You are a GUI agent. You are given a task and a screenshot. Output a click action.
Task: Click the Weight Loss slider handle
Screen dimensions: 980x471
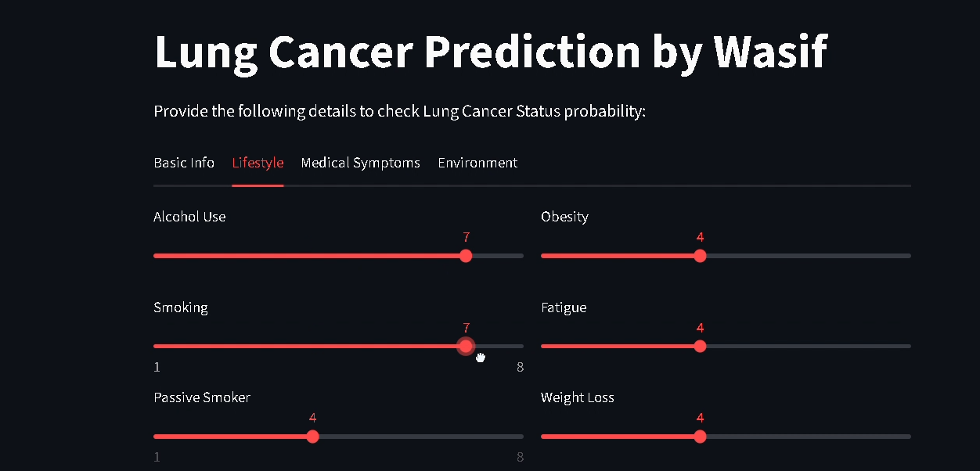point(700,437)
